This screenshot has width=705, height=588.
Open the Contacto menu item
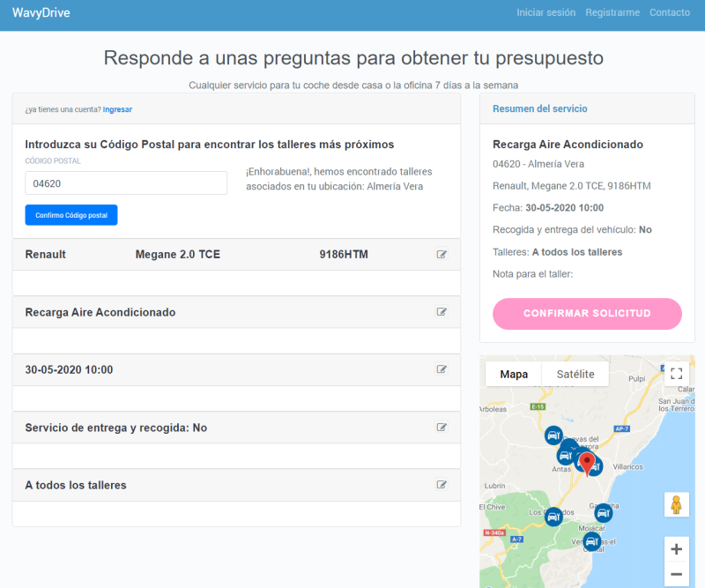(x=670, y=12)
